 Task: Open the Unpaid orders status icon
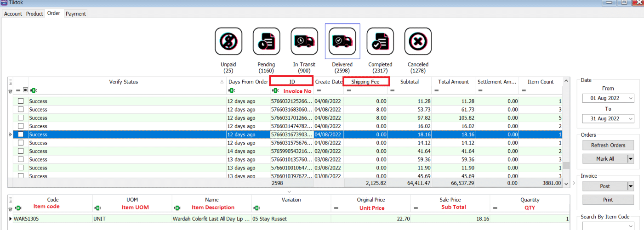coord(228,41)
